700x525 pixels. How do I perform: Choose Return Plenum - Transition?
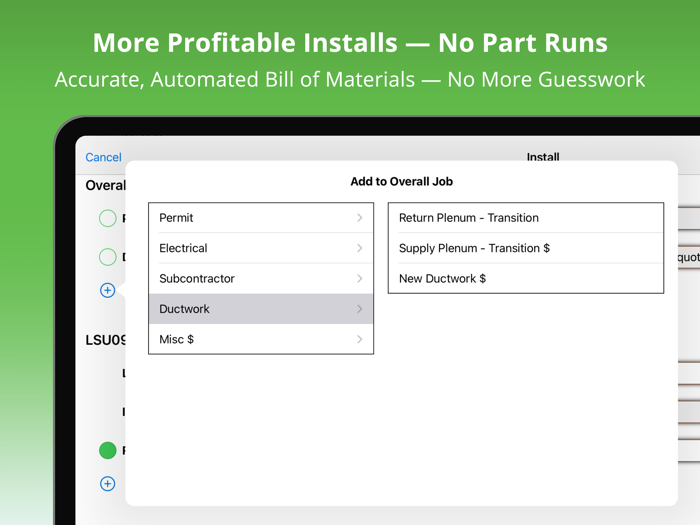[526, 218]
